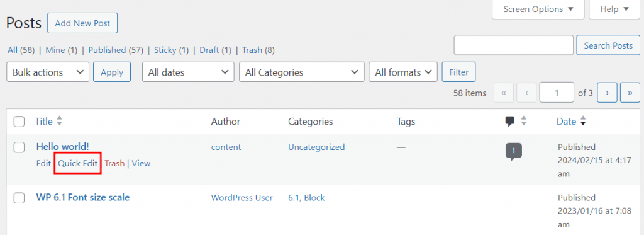Click the 58 items count text

click(470, 93)
